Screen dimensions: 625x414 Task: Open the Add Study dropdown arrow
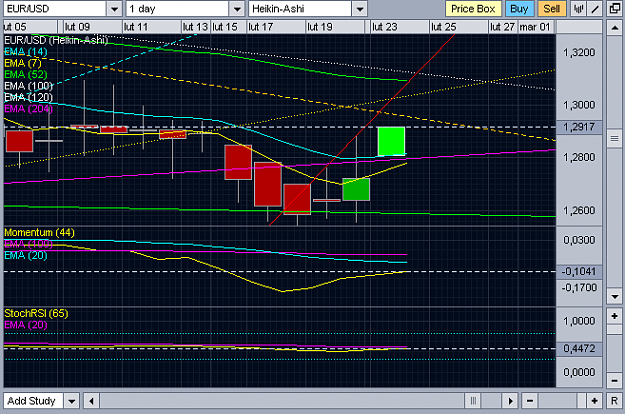click(72, 400)
